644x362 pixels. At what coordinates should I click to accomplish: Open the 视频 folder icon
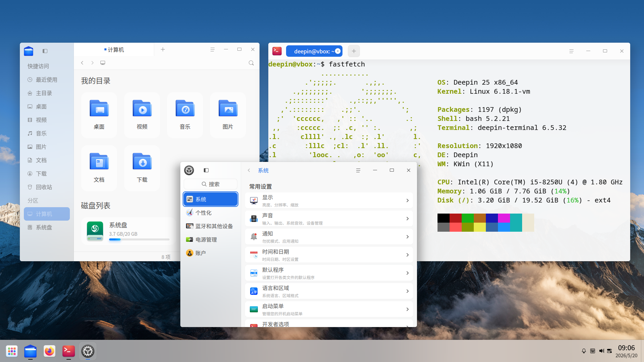coord(142,115)
